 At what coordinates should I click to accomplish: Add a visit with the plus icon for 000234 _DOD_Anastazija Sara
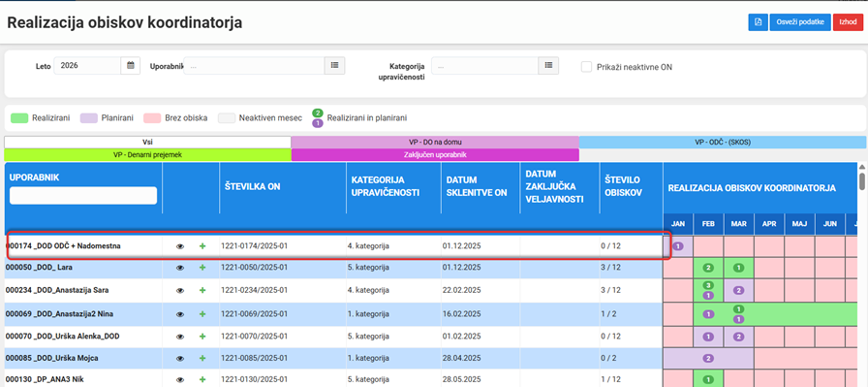(202, 290)
